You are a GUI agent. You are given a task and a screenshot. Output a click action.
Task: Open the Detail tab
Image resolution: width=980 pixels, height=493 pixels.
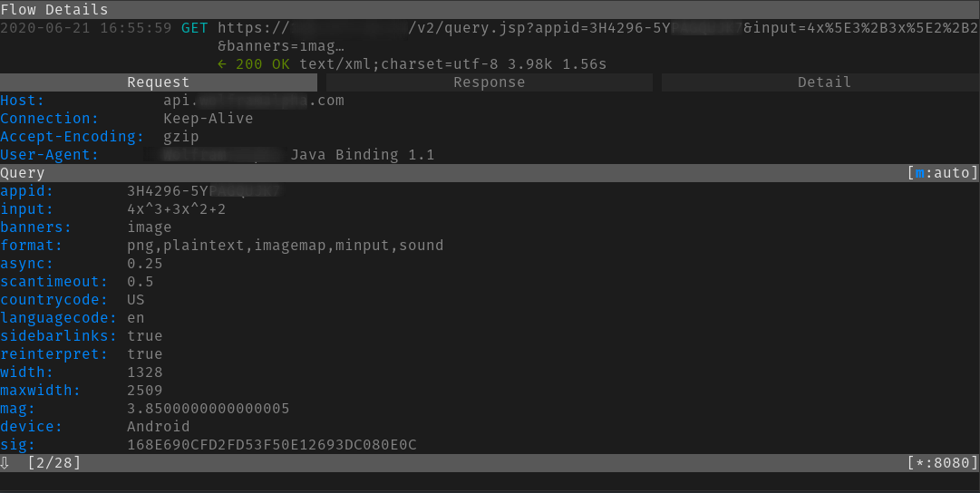pyautogui.click(x=823, y=82)
